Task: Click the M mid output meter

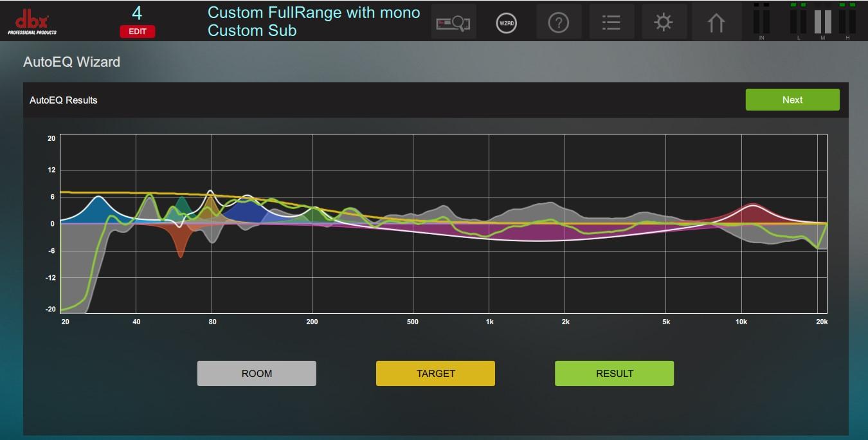Action: point(822,21)
